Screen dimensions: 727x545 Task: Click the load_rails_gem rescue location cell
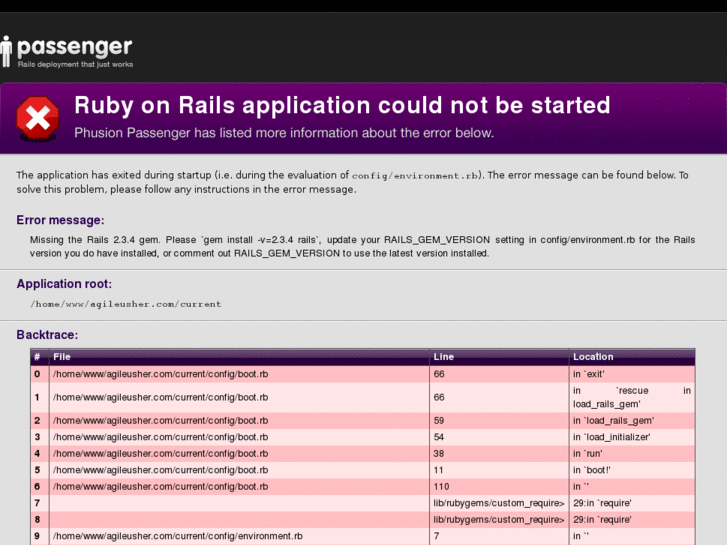coord(631,397)
